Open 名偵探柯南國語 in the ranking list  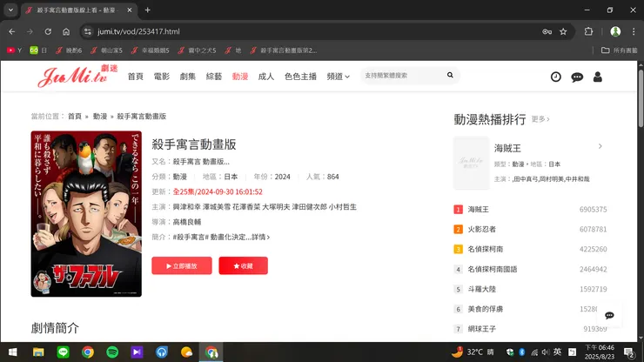tap(492, 269)
